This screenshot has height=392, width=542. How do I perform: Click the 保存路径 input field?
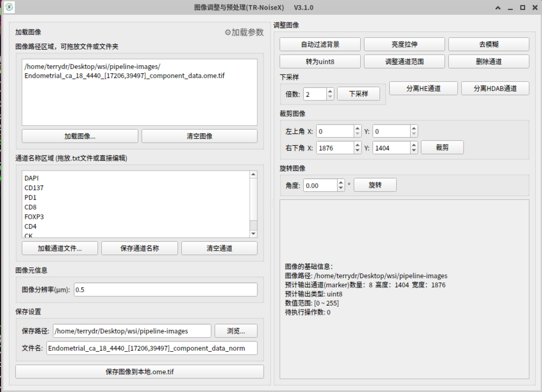[132, 331]
